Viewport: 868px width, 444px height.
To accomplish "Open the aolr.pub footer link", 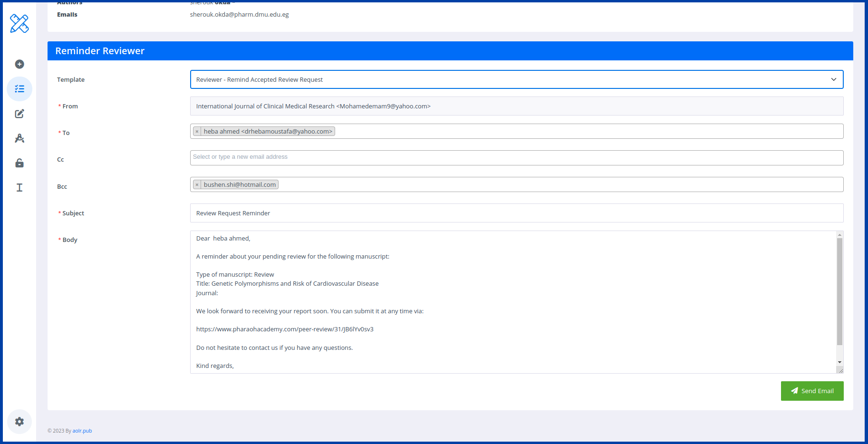I will point(82,431).
